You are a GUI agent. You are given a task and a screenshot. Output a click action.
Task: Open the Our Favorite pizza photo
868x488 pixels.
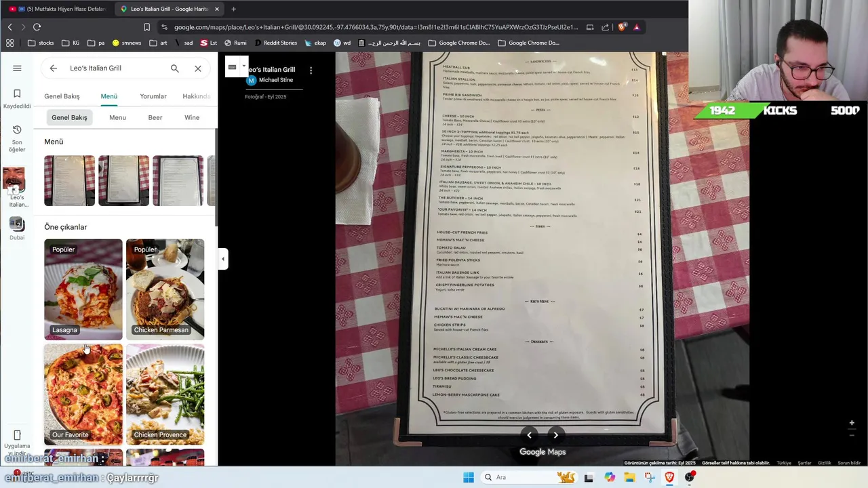83,394
